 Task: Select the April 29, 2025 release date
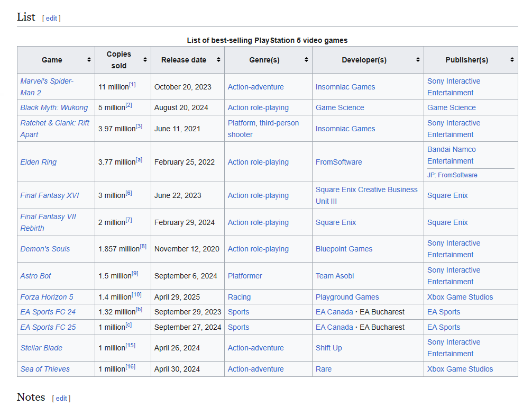point(177,297)
